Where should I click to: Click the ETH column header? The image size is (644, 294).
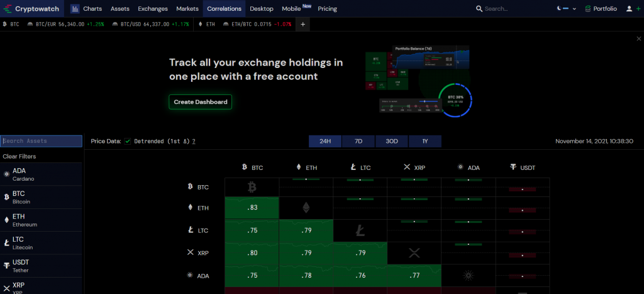pyautogui.click(x=306, y=167)
